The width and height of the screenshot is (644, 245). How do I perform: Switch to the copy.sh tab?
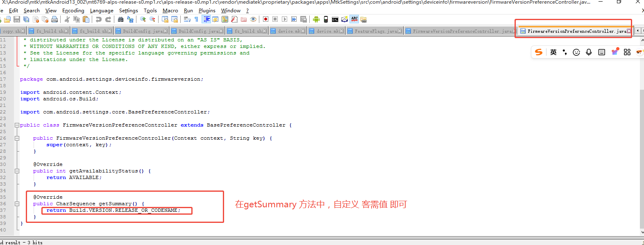coord(12,31)
